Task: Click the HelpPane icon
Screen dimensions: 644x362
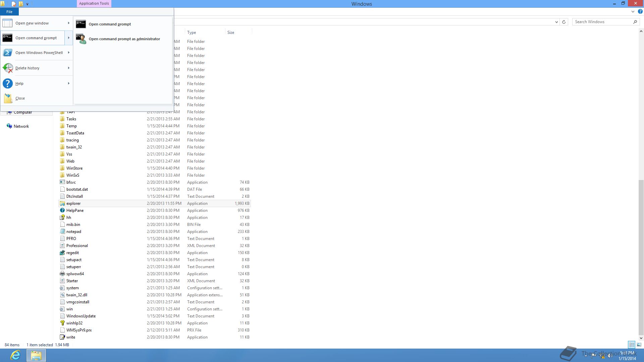Action: pyautogui.click(x=62, y=210)
